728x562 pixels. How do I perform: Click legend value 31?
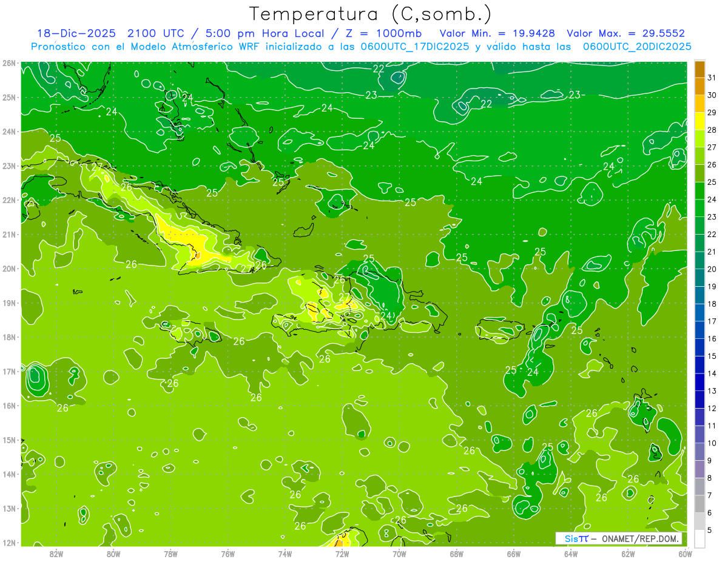tap(712, 78)
